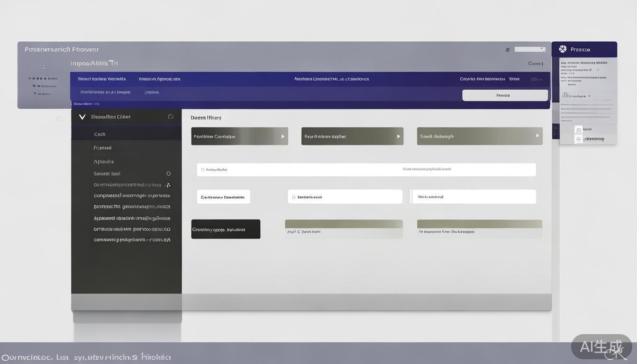
Task: Expand the Saolt card arrow on right
Action: [x=537, y=136]
